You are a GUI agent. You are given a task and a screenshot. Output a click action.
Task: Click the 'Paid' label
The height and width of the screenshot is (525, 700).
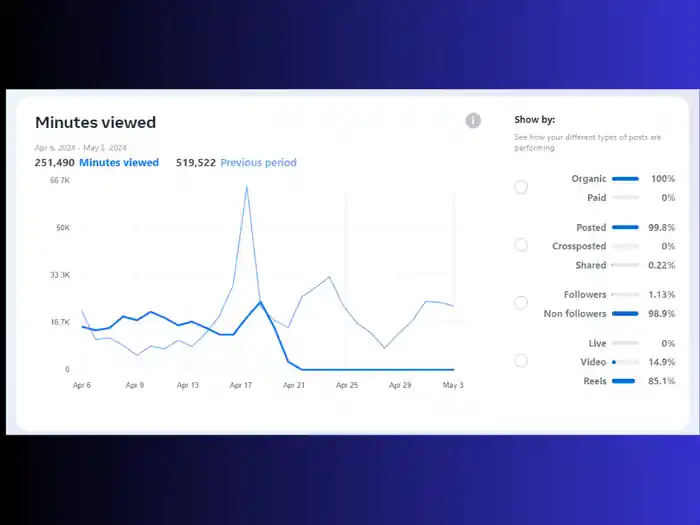(x=597, y=198)
